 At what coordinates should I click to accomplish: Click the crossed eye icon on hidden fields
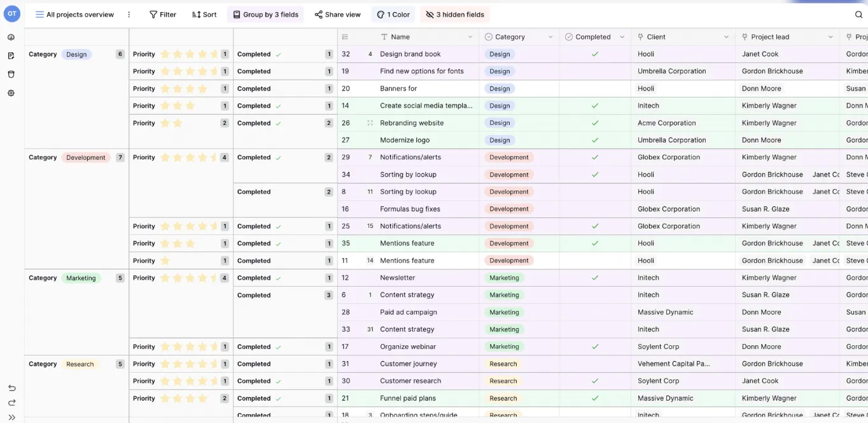click(x=430, y=15)
